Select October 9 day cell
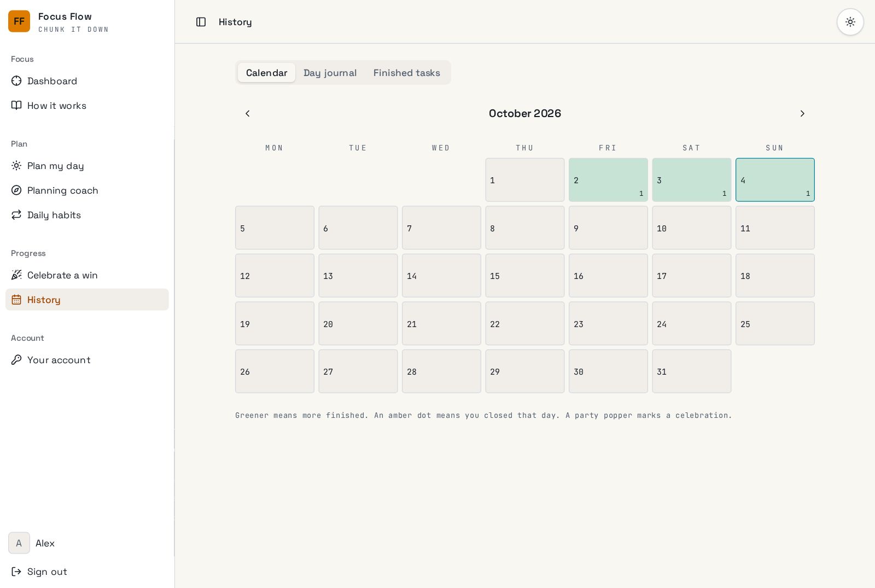The image size is (875, 588). pos(608,228)
